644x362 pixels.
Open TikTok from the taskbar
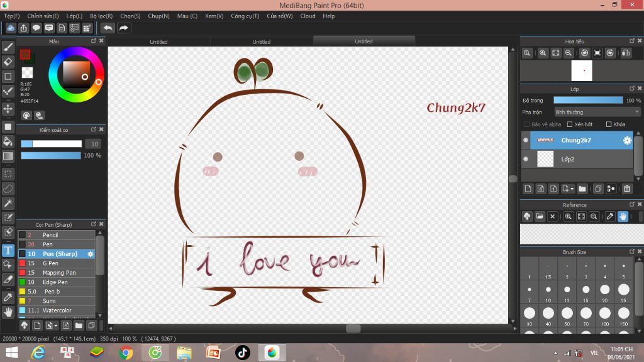(x=242, y=353)
